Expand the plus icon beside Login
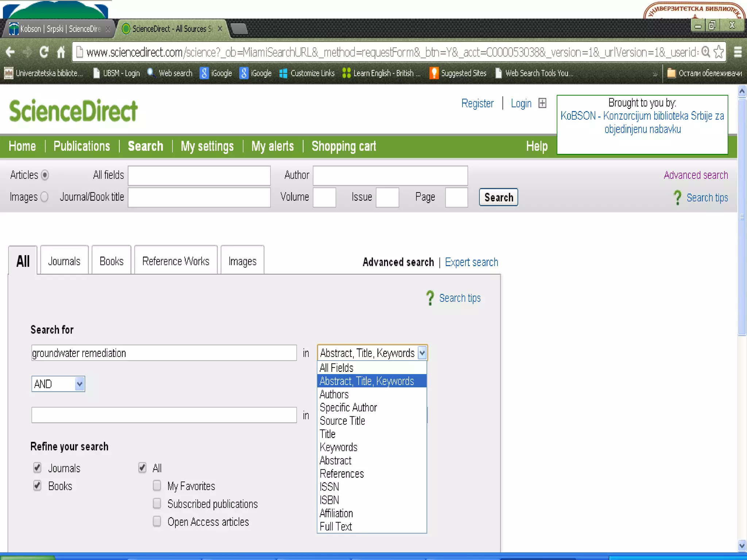This screenshot has width=747, height=560. pyautogui.click(x=542, y=103)
